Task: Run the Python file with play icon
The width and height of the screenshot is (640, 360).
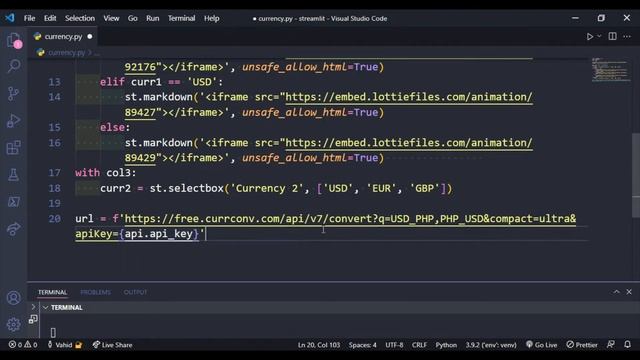Action: pos(590,36)
